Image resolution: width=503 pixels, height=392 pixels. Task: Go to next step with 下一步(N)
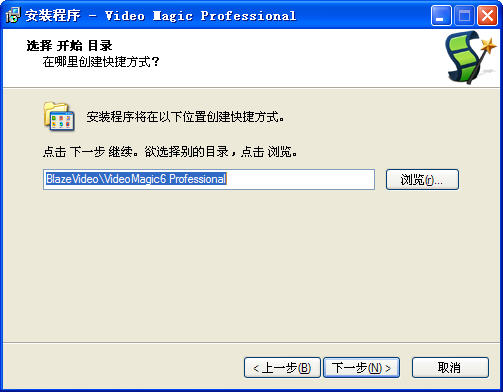[x=361, y=368]
